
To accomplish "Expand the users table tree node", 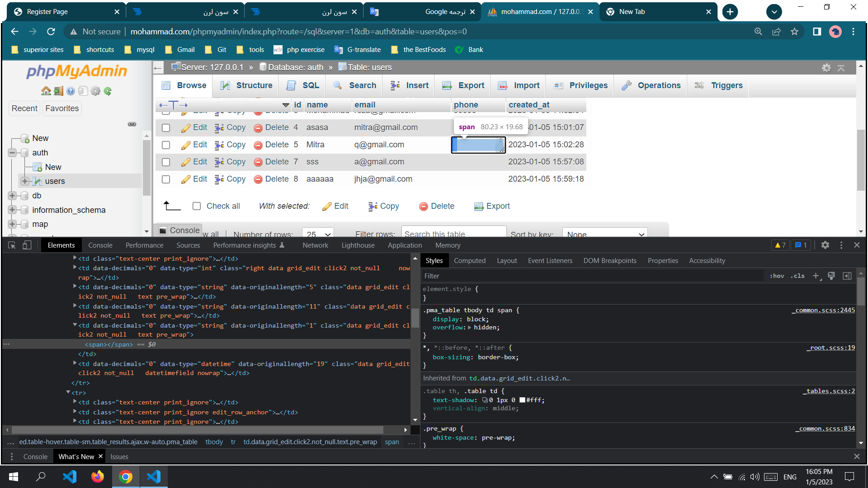I will 25,181.
